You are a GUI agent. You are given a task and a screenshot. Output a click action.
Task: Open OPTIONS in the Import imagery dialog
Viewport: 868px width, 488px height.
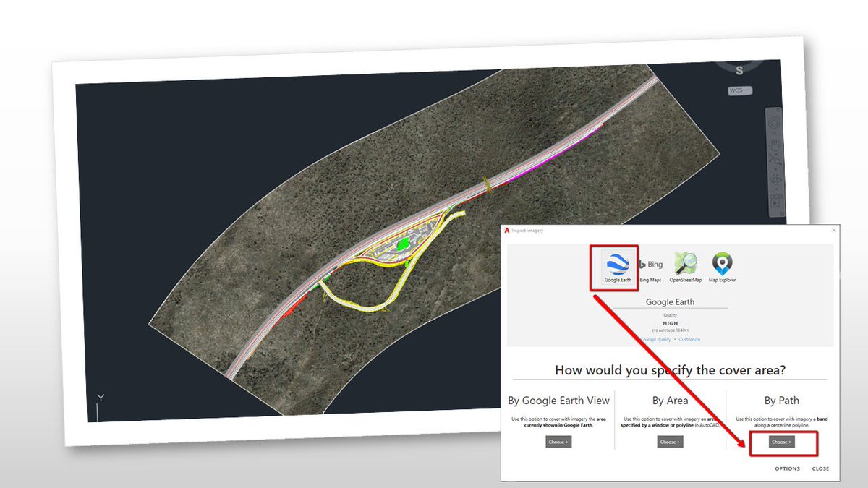click(787, 468)
